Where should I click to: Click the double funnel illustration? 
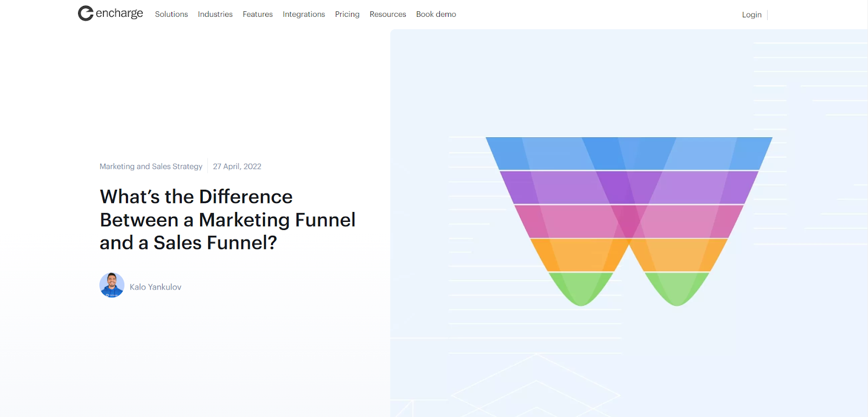coord(629,221)
